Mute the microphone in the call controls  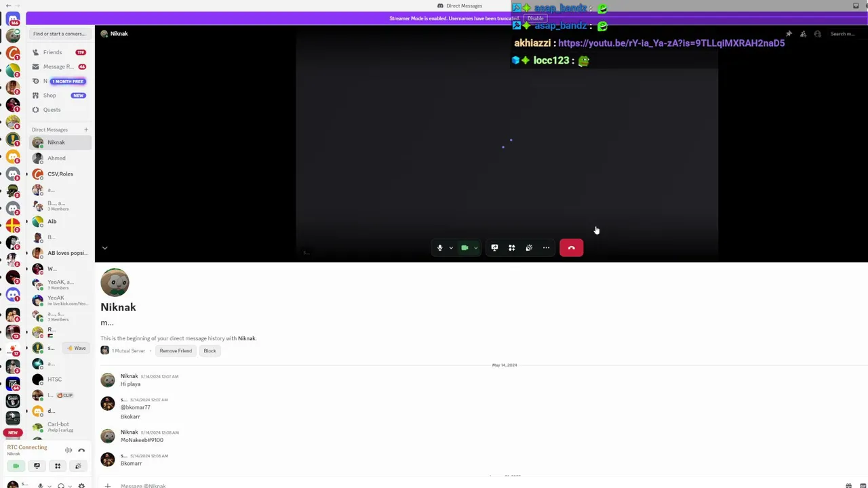tap(439, 248)
